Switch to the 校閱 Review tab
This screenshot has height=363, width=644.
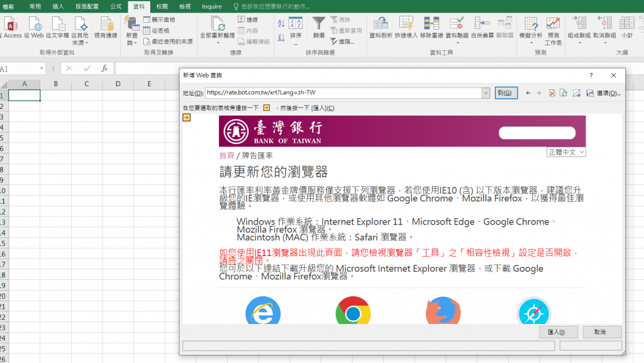coord(162,6)
